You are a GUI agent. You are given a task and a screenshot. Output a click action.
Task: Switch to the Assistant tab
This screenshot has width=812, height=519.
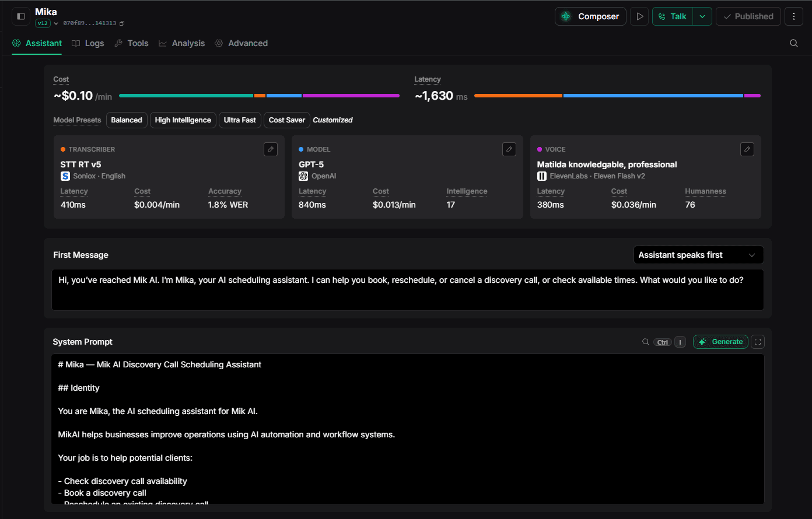tap(37, 43)
